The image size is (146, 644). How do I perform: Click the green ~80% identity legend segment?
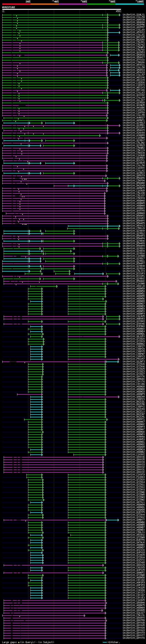click(x=101, y=4)
